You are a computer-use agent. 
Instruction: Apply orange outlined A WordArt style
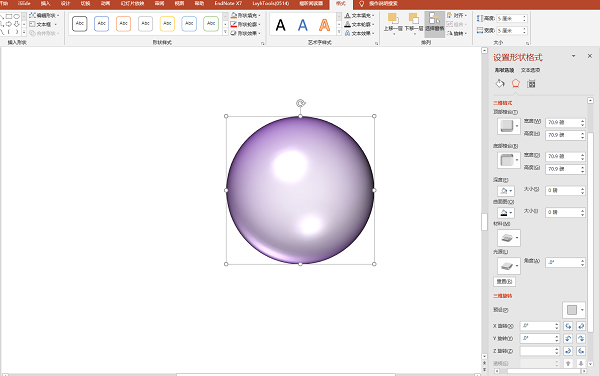pyautogui.click(x=324, y=25)
